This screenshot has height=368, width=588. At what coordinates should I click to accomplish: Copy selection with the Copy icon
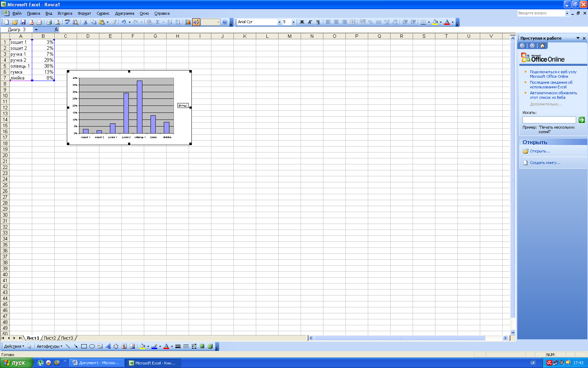coord(93,22)
